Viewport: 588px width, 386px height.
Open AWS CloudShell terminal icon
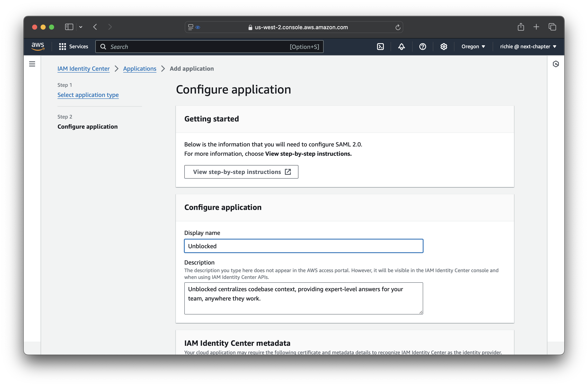point(380,47)
